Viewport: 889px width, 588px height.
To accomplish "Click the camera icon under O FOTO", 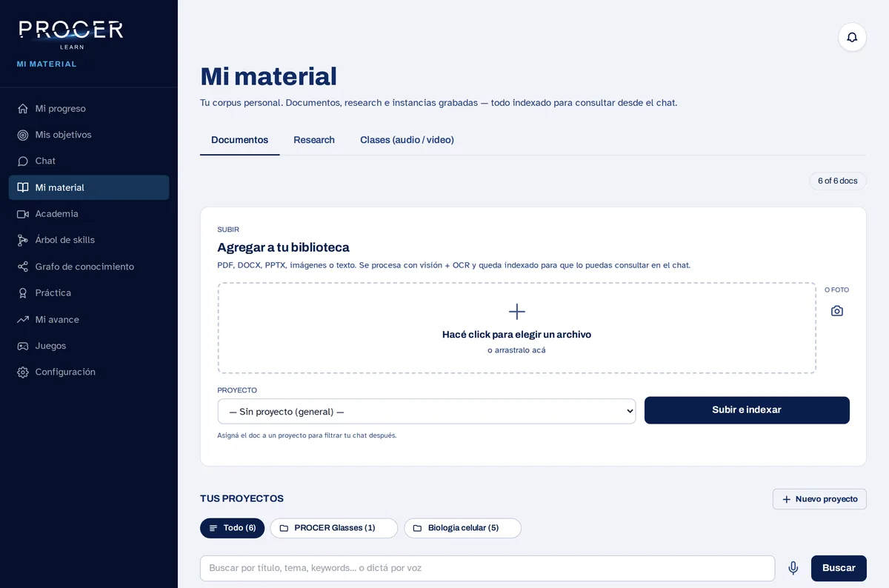I will click(x=837, y=311).
